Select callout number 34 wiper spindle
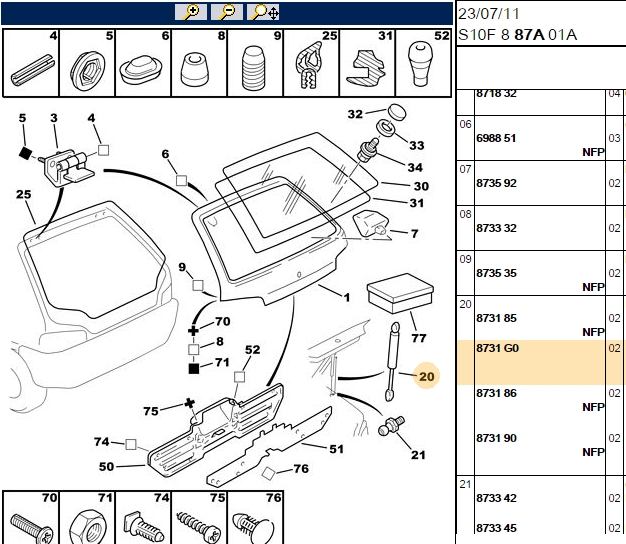The height and width of the screenshot is (544, 626). (x=415, y=167)
